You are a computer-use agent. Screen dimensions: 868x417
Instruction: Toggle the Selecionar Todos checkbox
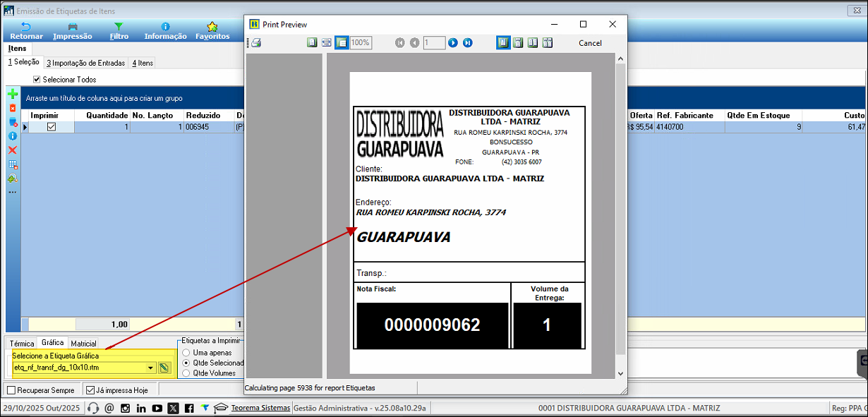click(x=37, y=80)
